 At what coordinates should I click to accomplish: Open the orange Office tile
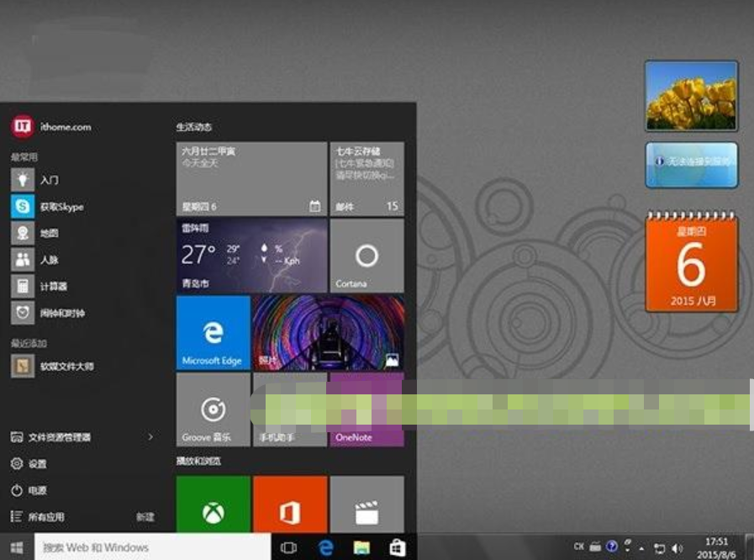point(290,505)
